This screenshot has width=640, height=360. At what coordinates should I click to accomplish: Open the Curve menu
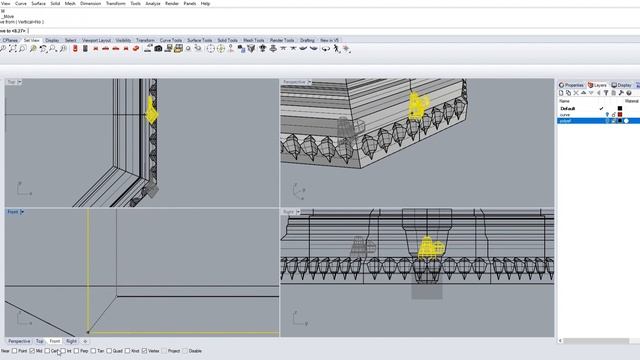coord(20,3)
